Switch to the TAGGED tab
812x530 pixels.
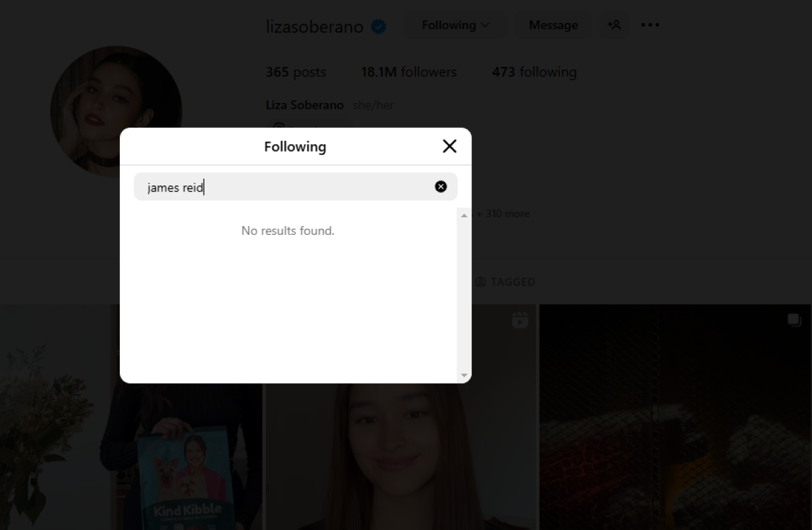pyautogui.click(x=505, y=282)
